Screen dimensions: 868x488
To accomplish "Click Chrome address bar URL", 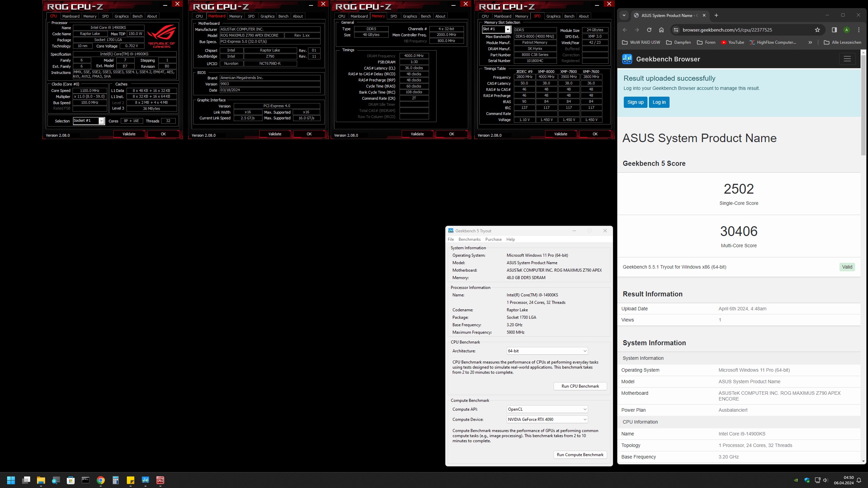I will (727, 30).
